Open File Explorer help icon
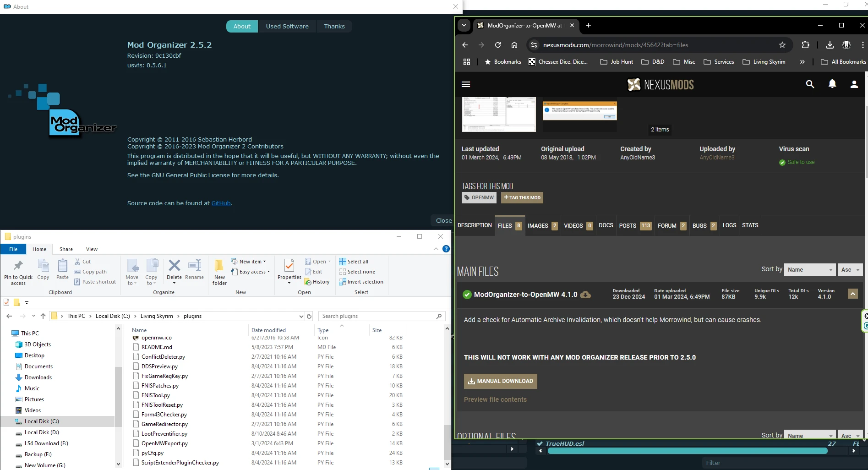 click(446, 249)
